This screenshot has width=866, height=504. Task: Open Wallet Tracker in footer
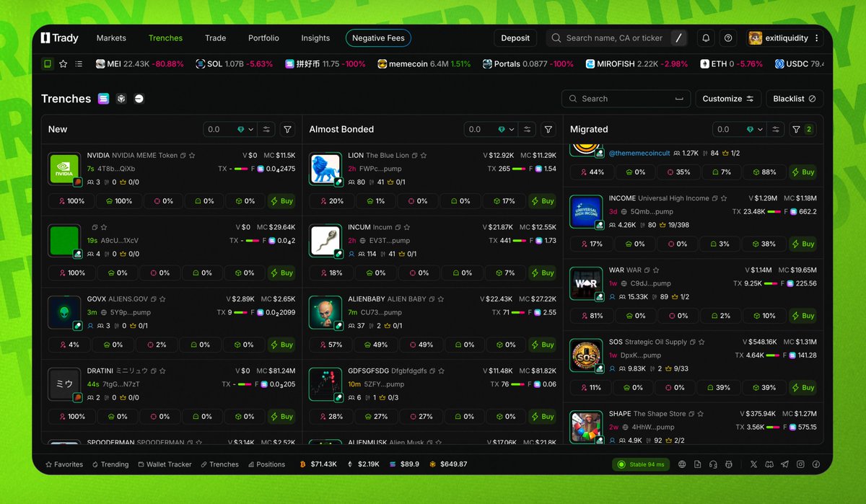point(165,464)
